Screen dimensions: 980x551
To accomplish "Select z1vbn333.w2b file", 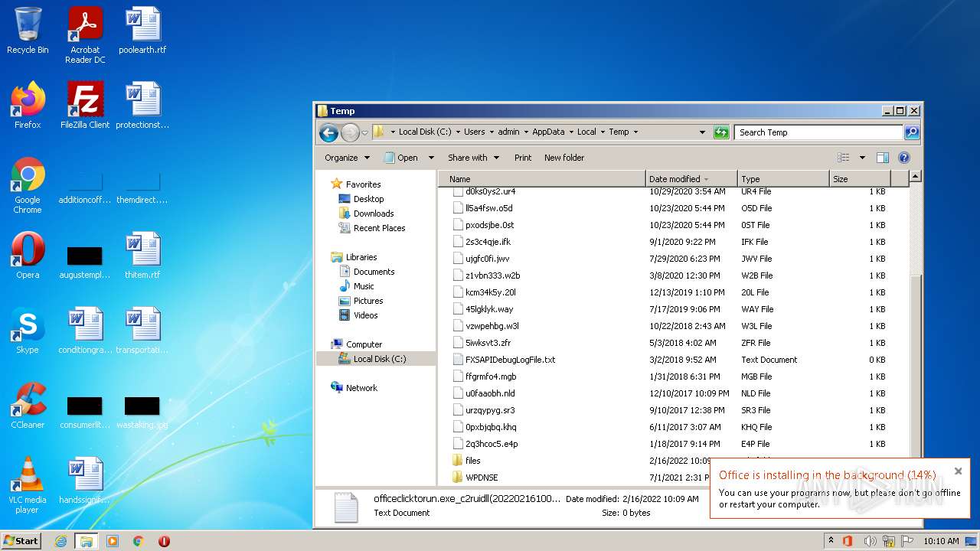I will coord(492,275).
